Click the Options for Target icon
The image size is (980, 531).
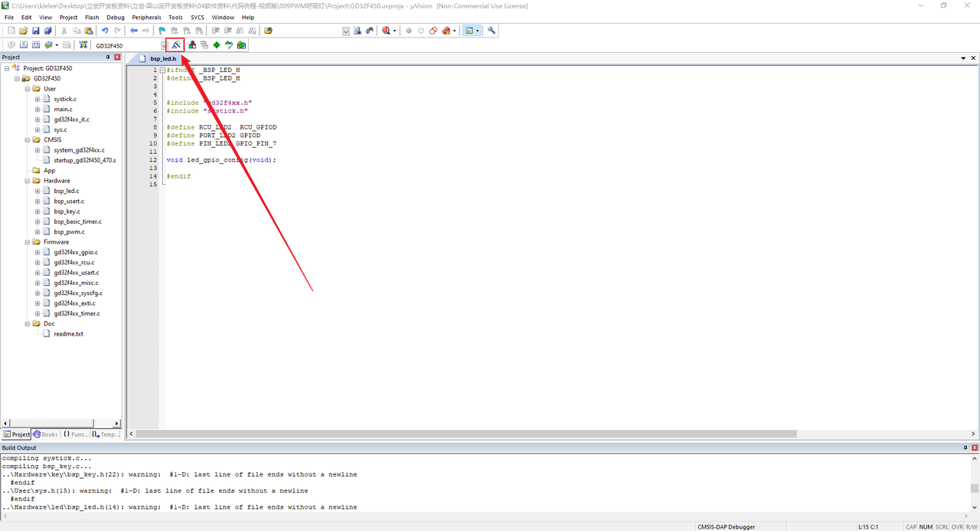coord(175,45)
